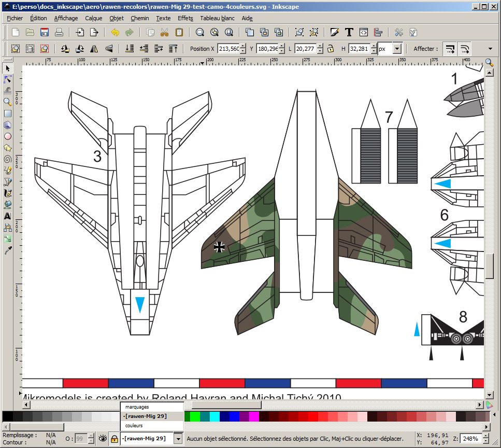Print the document
The height and width of the screenshot is (448, 501).
click(x=59, y=32)
